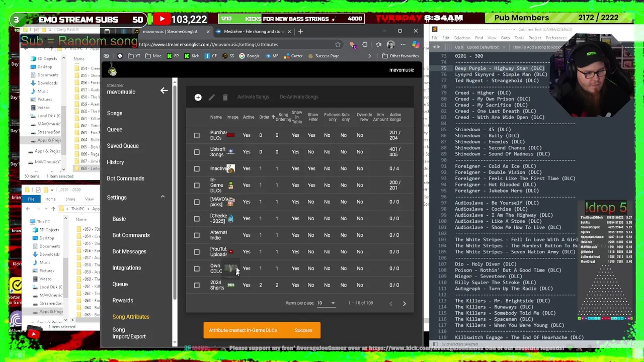
Task: Open the CF bookmark
Action: pos(211,56)
